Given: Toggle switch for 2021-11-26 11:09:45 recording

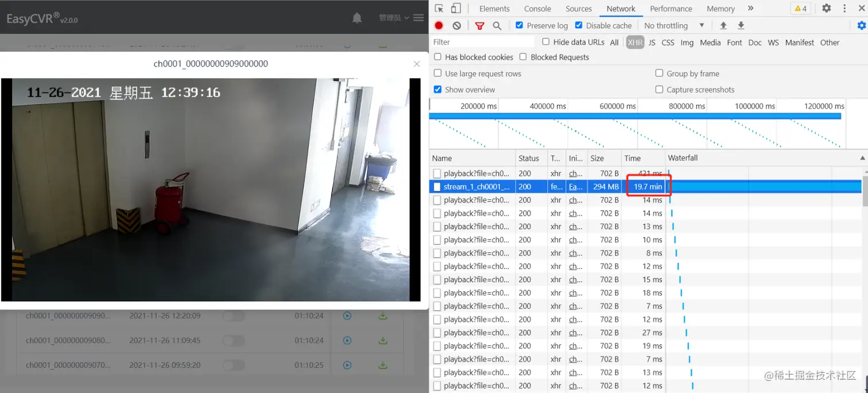Looking at the screenshot, I should click(x=234, y=341).
